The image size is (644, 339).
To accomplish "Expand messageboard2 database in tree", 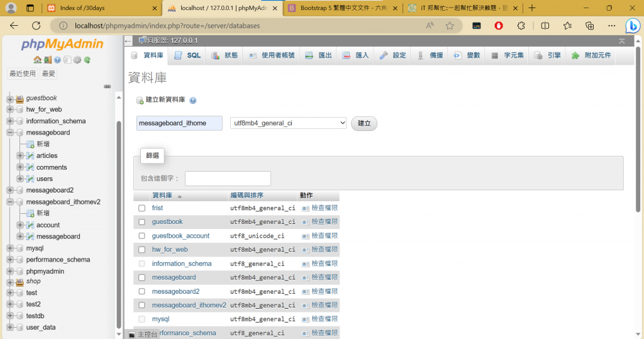I will [x=10, y=190].
